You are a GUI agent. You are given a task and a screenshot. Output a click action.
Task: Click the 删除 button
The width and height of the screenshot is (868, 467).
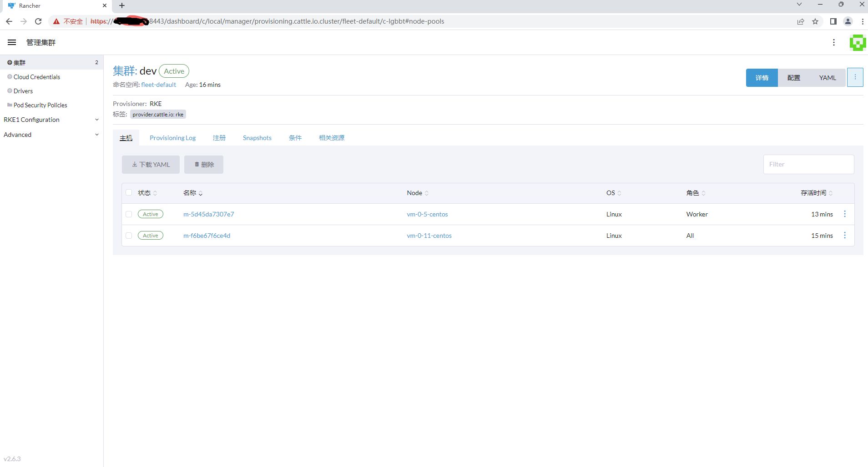204,165
